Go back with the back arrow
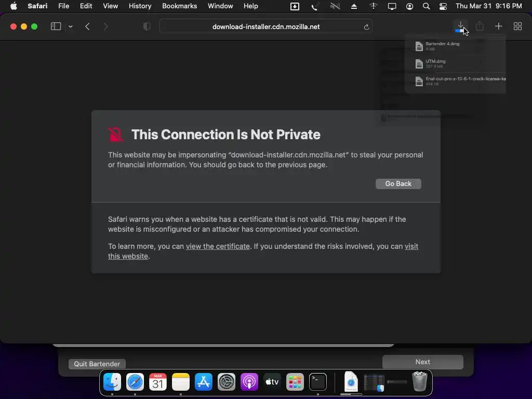This screenshot has width=532, height=399. (87, 26)
